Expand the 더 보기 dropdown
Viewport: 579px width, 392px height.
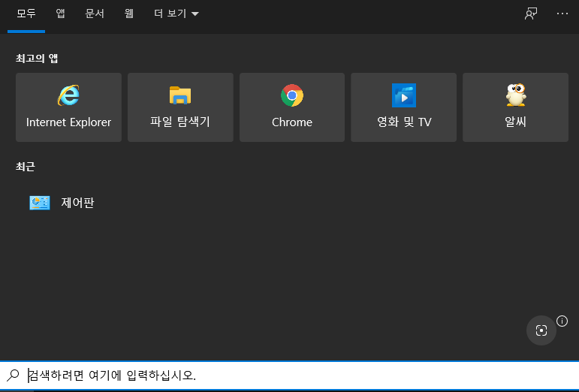click(x=176, y=14)
